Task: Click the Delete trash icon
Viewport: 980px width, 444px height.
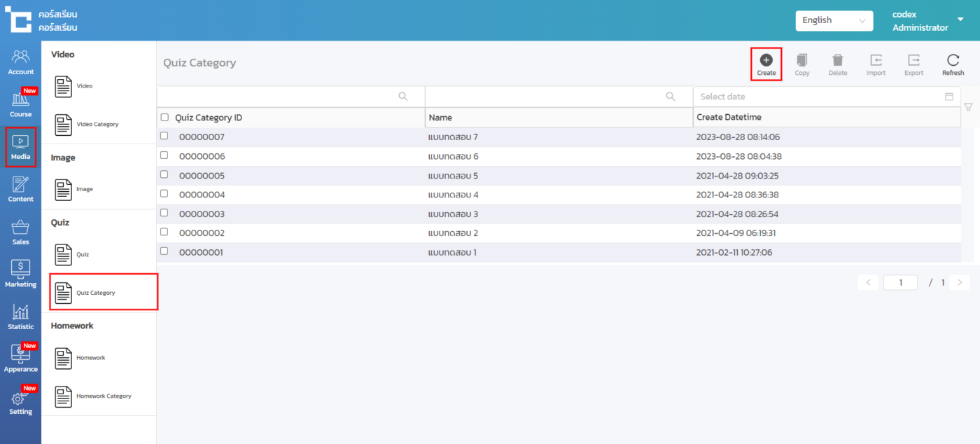Action: click(x=838, y=61)
